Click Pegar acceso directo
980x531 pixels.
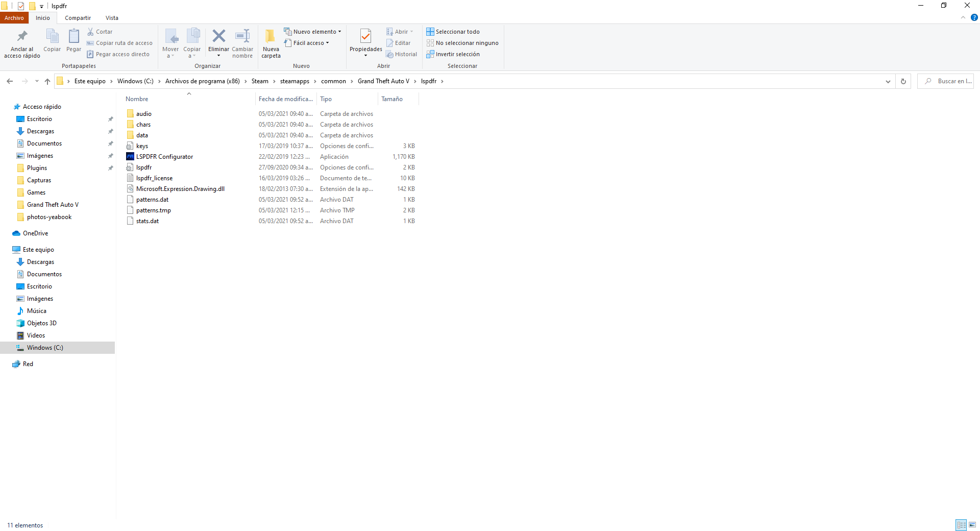(x=118, y=54)
